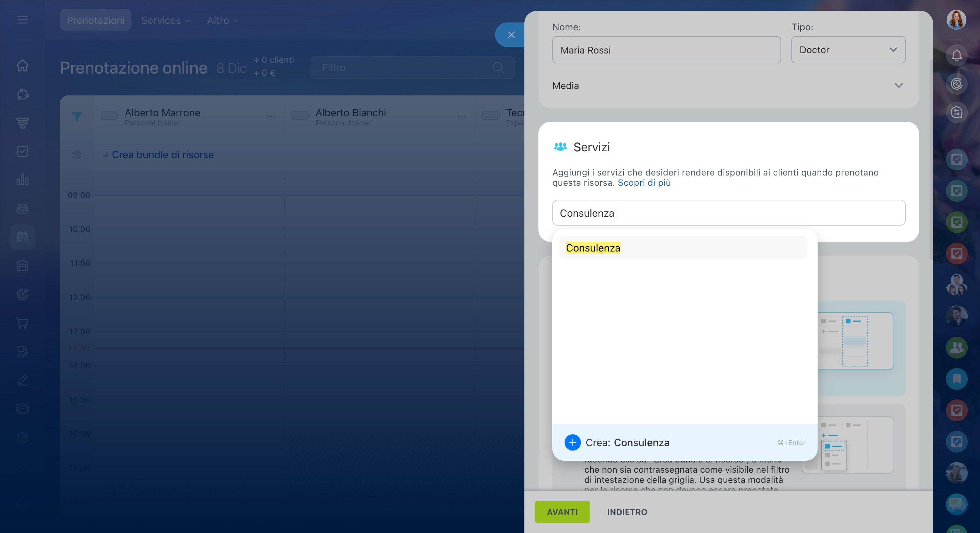Click the search magnifier in Filtro field
The width and height of the screenshot is (980, 533).
(498, 68)
